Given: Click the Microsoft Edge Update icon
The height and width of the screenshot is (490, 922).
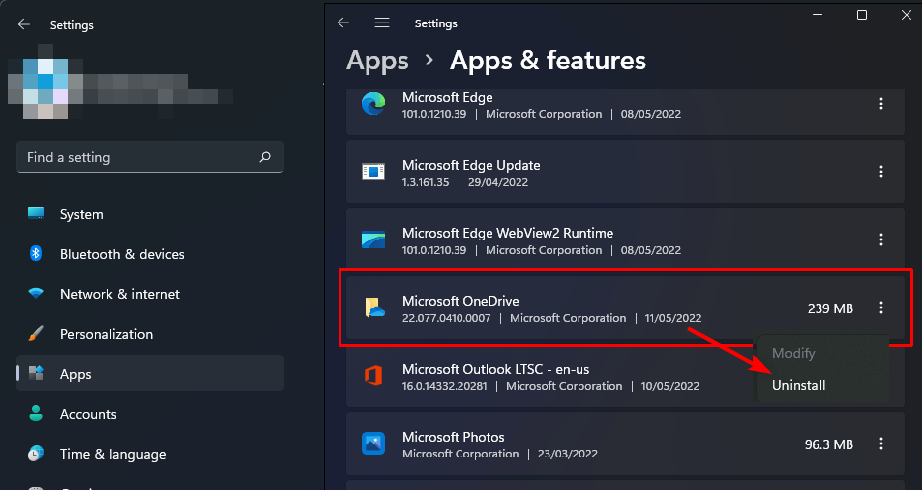Looking at the screenshot, I should click(373, 172).
